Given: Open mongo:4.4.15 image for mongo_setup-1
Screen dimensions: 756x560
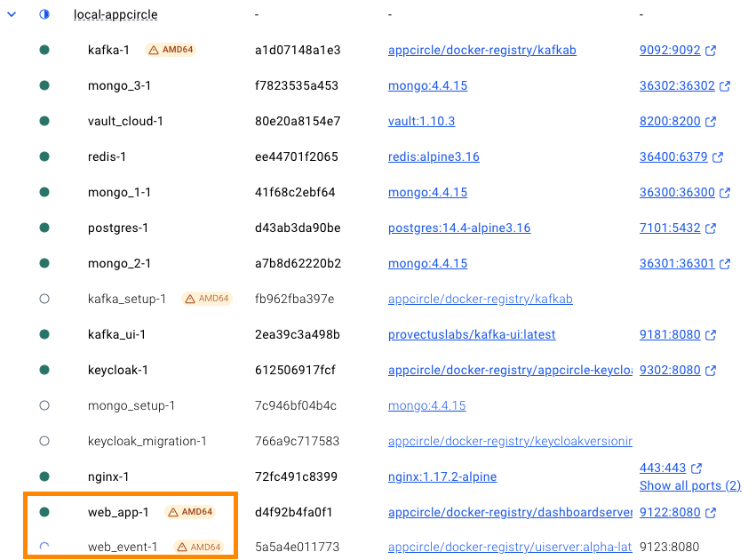Looking at the screenshot, I should pos(426,405).
